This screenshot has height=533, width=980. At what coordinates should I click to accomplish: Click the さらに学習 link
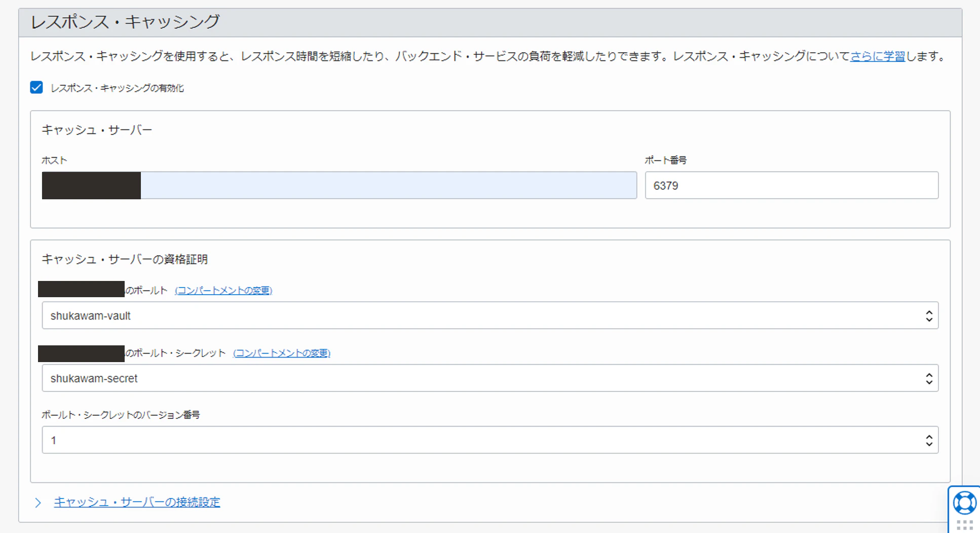pyautogui.click(x=877, y=56)
